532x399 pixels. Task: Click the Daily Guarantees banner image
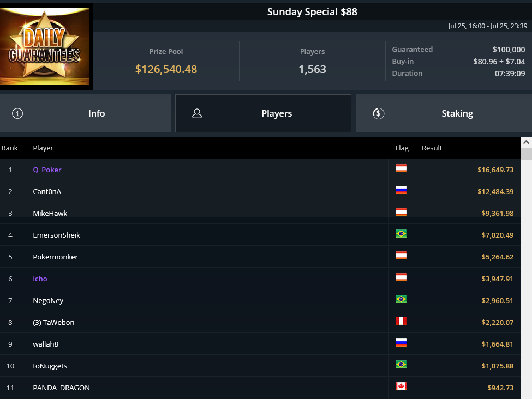pyautogui.click(x=44, y=46)
